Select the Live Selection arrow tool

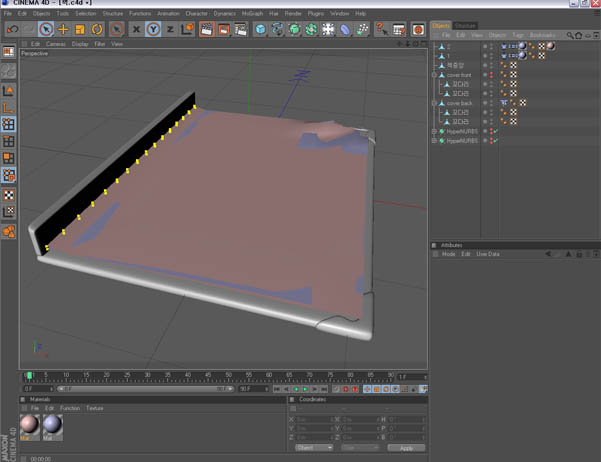(x=46, y=30)
